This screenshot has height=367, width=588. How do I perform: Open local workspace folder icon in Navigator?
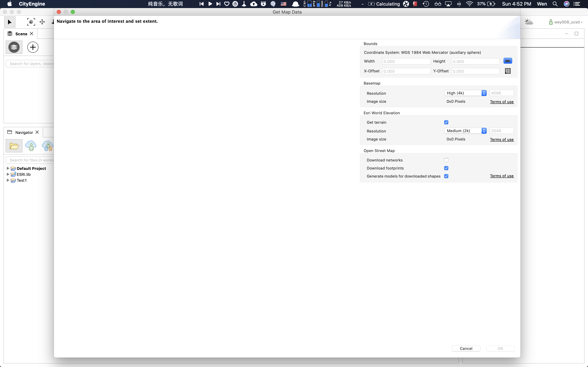tap(14, 146)
